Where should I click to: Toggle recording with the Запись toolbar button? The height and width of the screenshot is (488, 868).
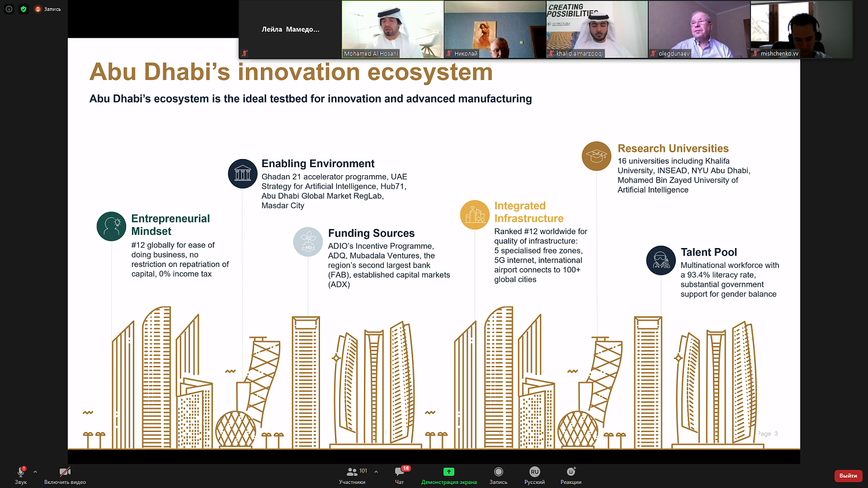coord(498,475)
